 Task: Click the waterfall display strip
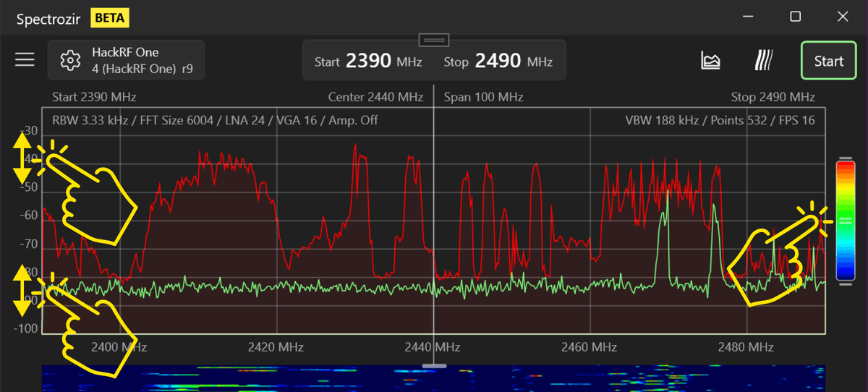(434, 379)
